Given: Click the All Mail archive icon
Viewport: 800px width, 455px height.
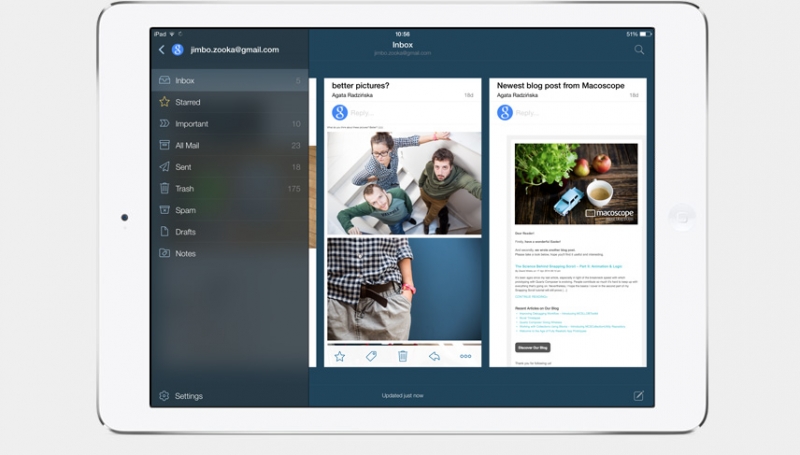Looking at the screenshot, I should (164, 145).
